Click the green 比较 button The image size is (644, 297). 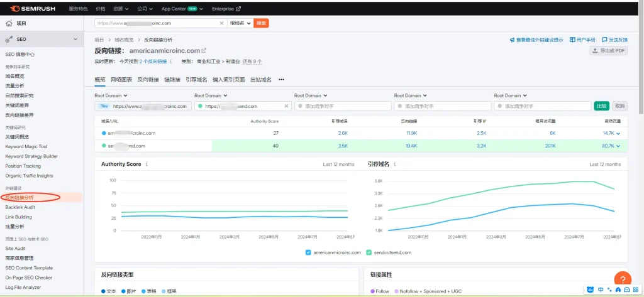tap(602, 106)
